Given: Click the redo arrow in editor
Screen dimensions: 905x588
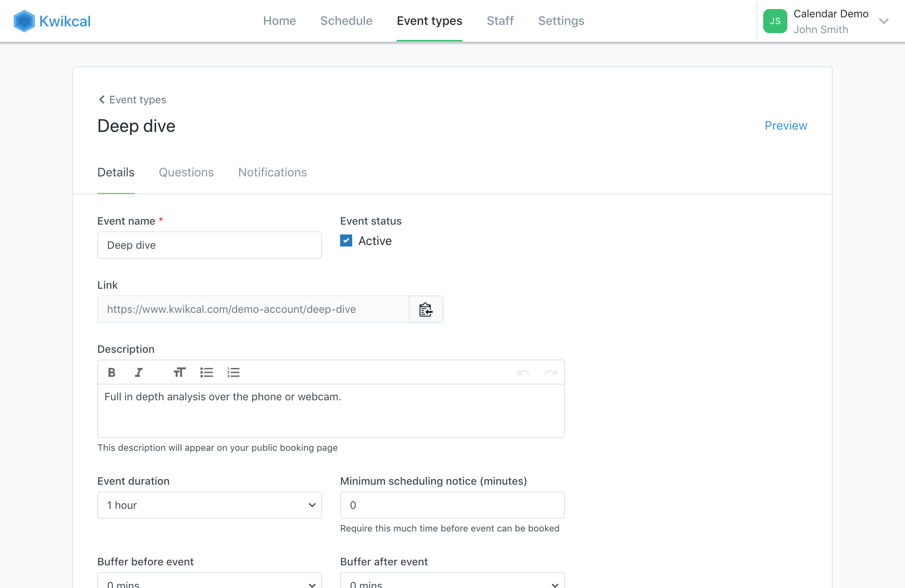Looking at the screenshot, I should coord(550,372).
